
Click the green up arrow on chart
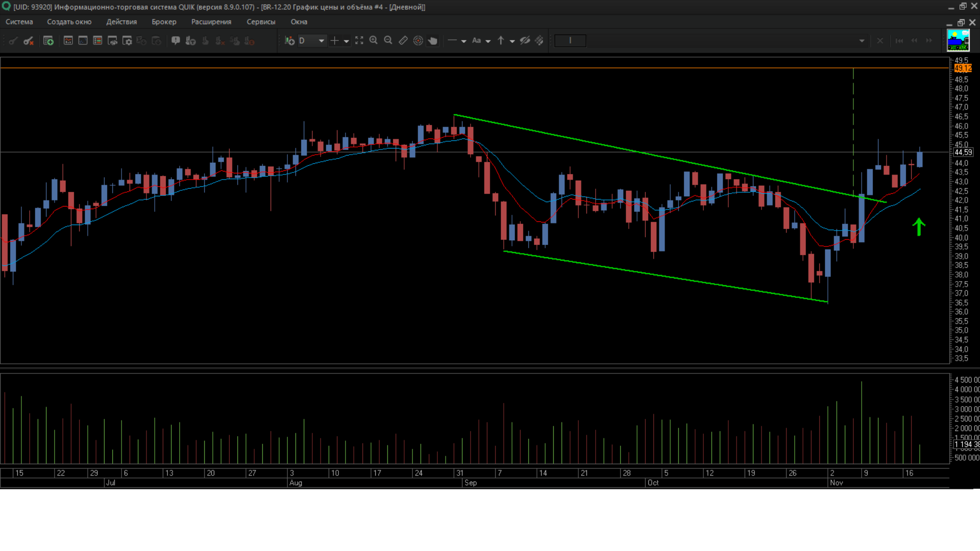click(919, 227)
